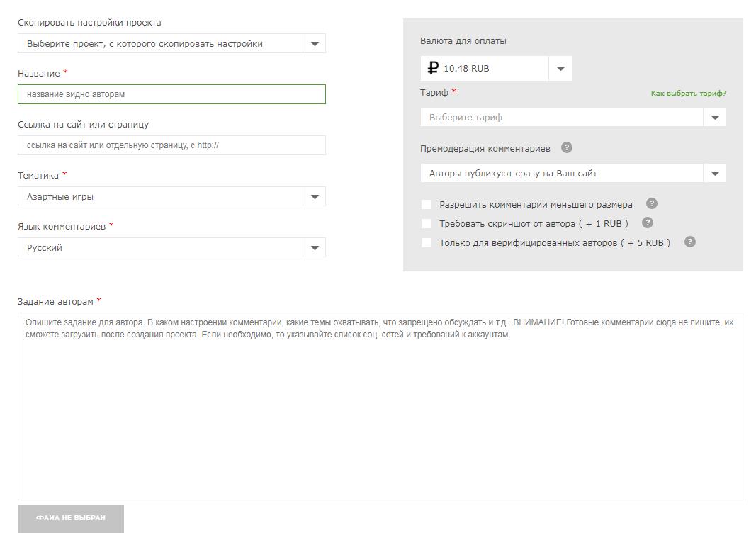Image resolution: width=756 pixels, height=545 pixels.
Task: Click into Задание авторам text area
Action: pos(380,406)
